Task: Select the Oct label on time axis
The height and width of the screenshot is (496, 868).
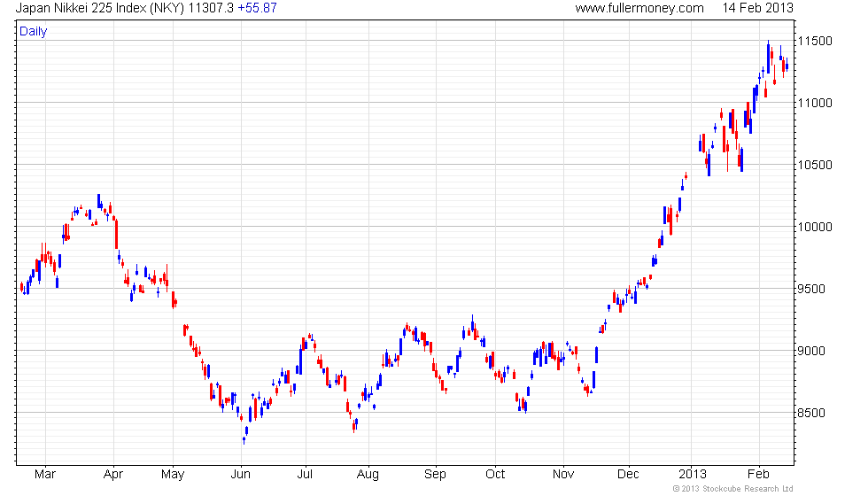Action: (495, 474)
